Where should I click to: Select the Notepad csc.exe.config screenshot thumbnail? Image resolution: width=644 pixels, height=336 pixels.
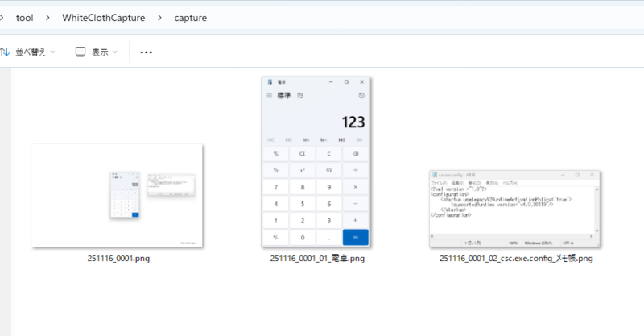[x=516, y=209]
